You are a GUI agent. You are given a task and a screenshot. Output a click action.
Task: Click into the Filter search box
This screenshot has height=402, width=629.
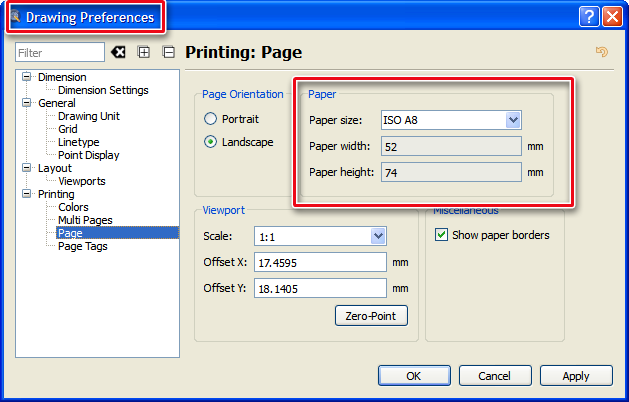60,52
